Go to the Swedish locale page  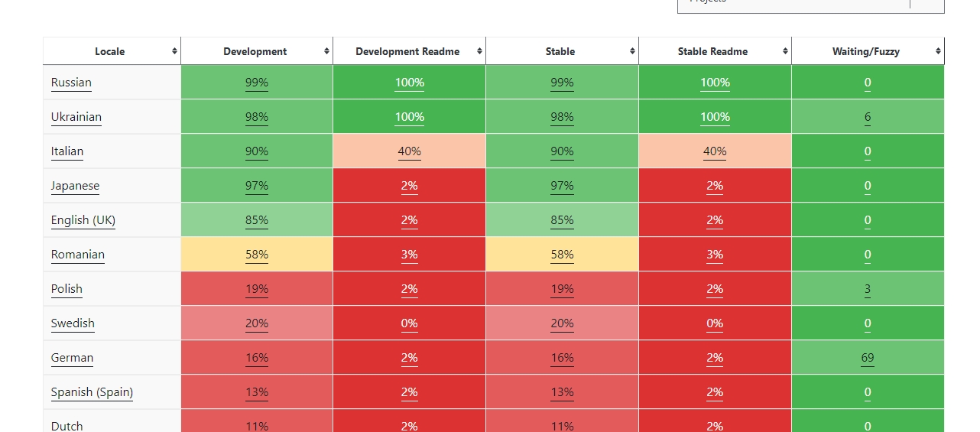pos(73,323)
